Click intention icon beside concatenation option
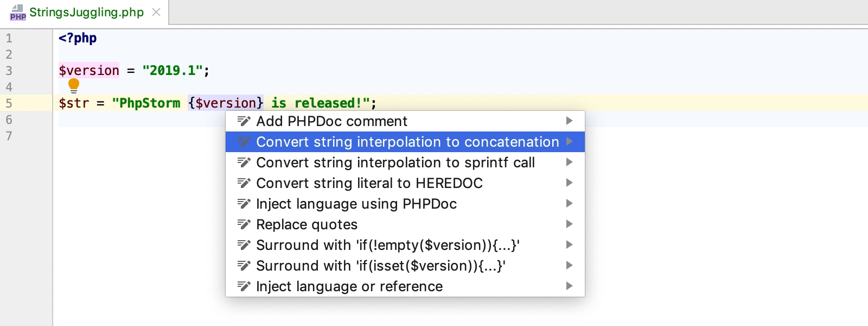 pos(244,142)
